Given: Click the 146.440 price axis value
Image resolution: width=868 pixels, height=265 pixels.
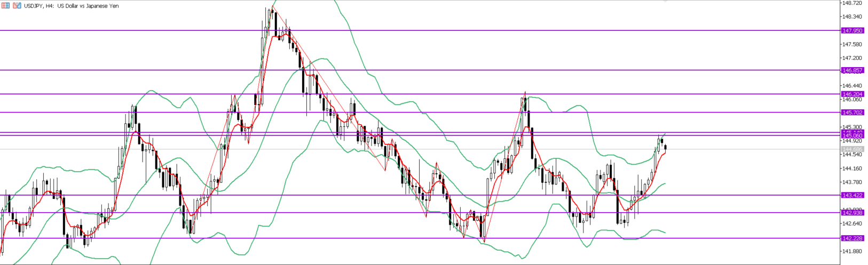Looking at the screenshot, I should (x=853, y=85).
